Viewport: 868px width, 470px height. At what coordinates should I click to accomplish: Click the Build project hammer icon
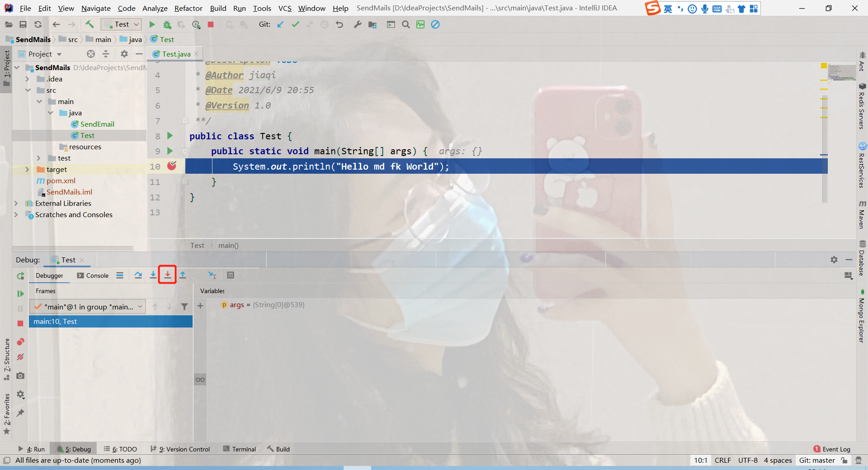pyautogui.click(x=90, y=24)
